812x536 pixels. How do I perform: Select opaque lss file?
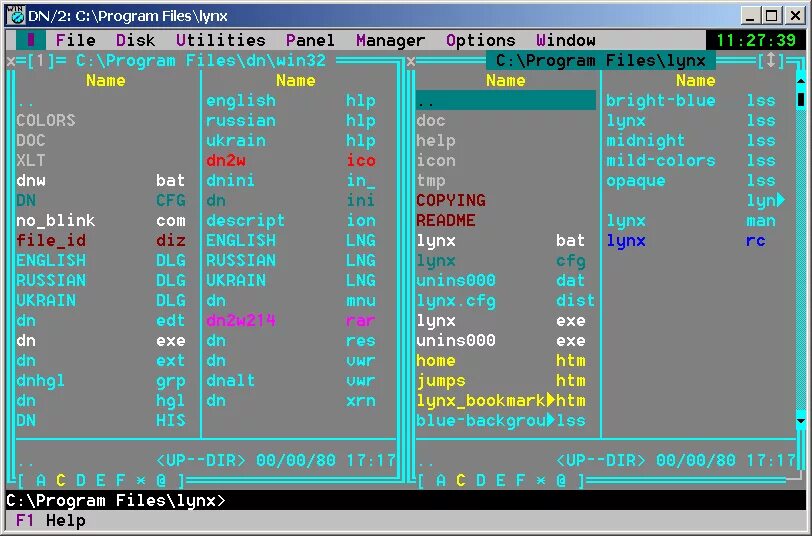tap(691, 180)
